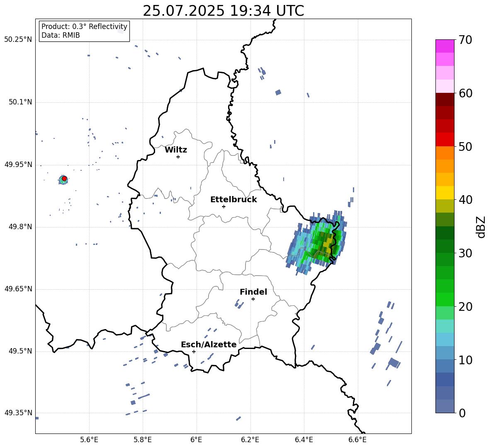
Task: Click the colorbar value 0
Action: tap(462, 413)
